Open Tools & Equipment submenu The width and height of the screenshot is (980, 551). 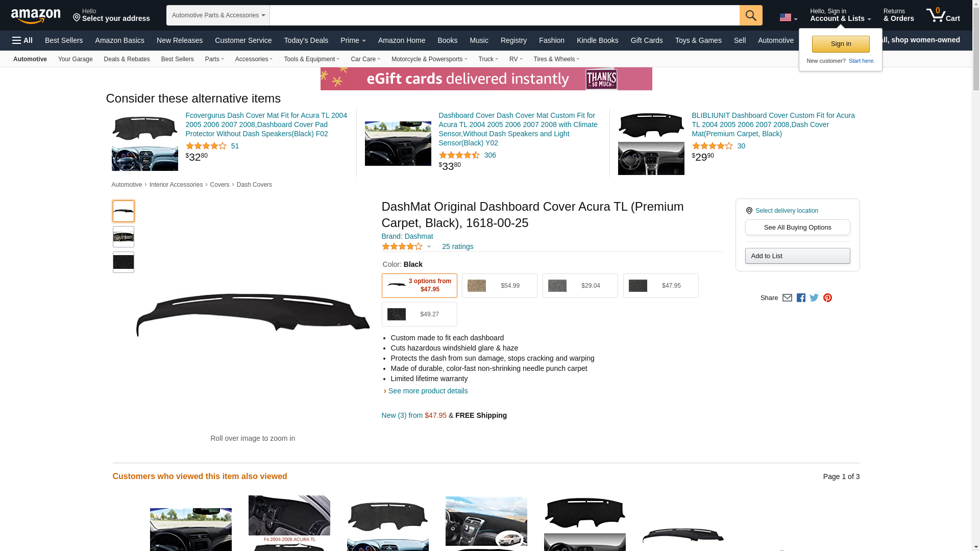311,59
